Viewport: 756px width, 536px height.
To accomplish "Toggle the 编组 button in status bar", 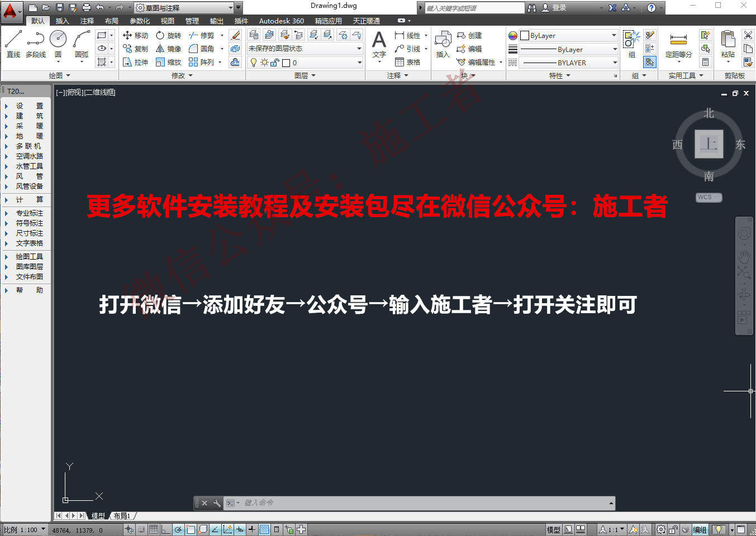I will [700, 530].
